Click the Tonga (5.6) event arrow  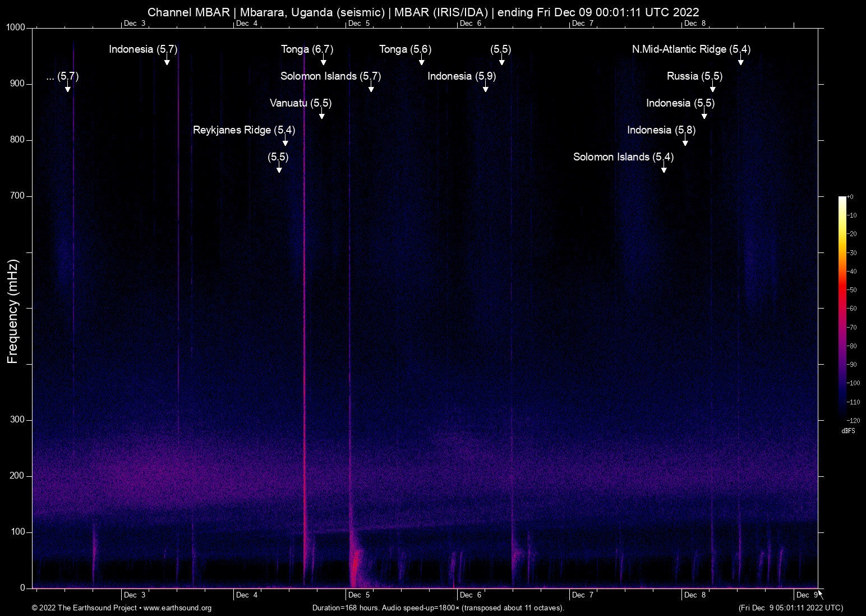click(x=405, y=49)
